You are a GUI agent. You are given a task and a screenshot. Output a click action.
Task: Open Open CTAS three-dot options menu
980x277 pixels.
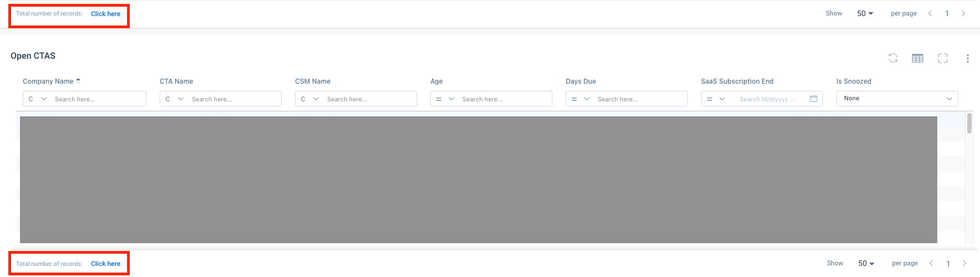coord(968,58)
